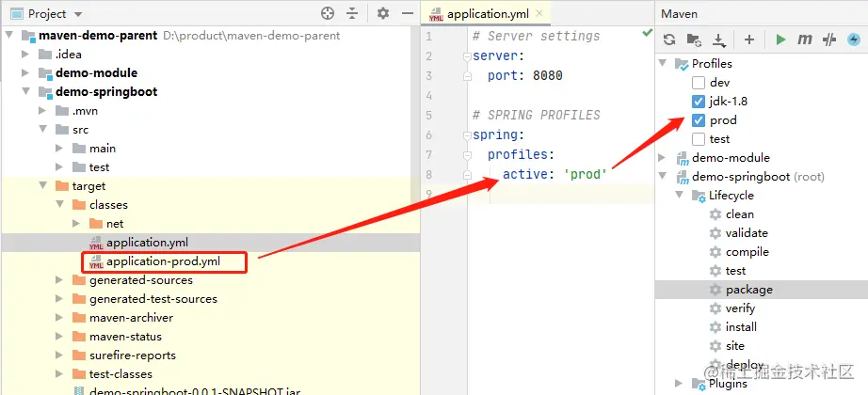Collapse the Profiles node in Maven panel
The image size is (868, 395).
click(x=662, y=64)
